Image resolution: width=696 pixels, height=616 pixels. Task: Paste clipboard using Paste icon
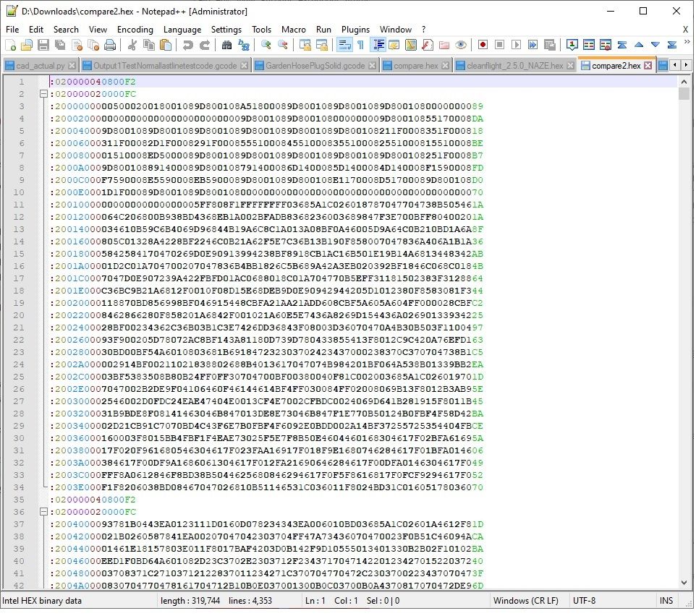point(166,45)
